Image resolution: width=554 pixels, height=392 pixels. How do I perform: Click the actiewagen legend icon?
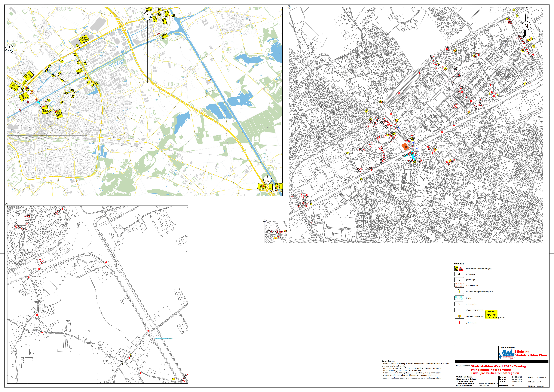coord(459,274)
